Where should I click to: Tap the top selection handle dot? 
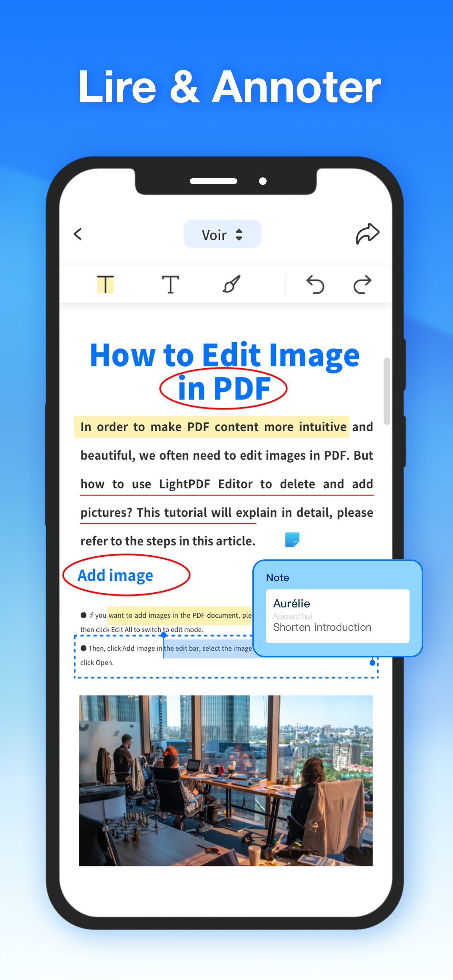pyautogui.click(x=164, y=635)
